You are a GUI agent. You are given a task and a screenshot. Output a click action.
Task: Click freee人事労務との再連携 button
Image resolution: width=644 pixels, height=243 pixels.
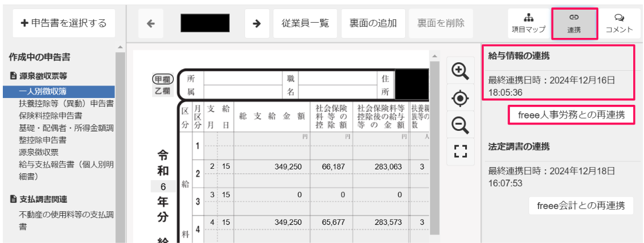point(572,115)
